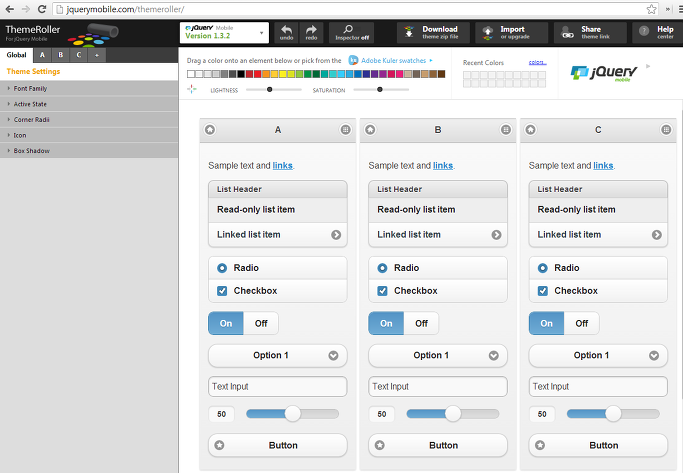Viewport: 683px width, 473px height.
Task: Click the color crosshair icon beside Lightness
Action: (x=192, y=89)
